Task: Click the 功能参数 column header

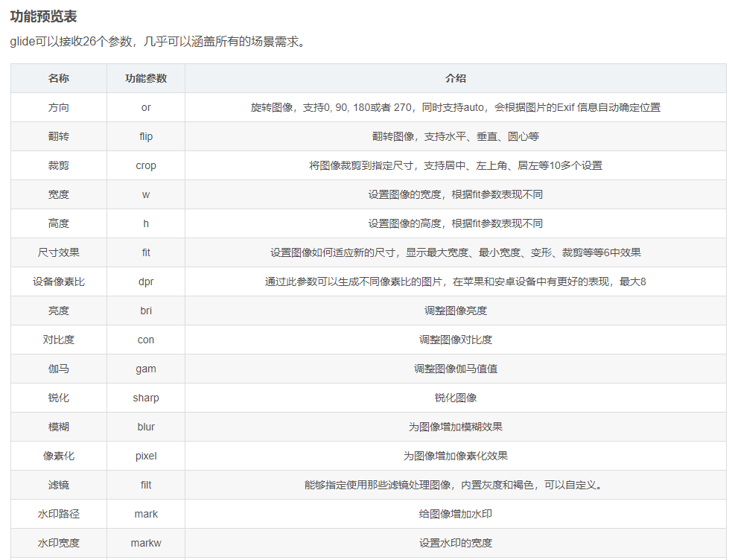Action: click(146, 78)
